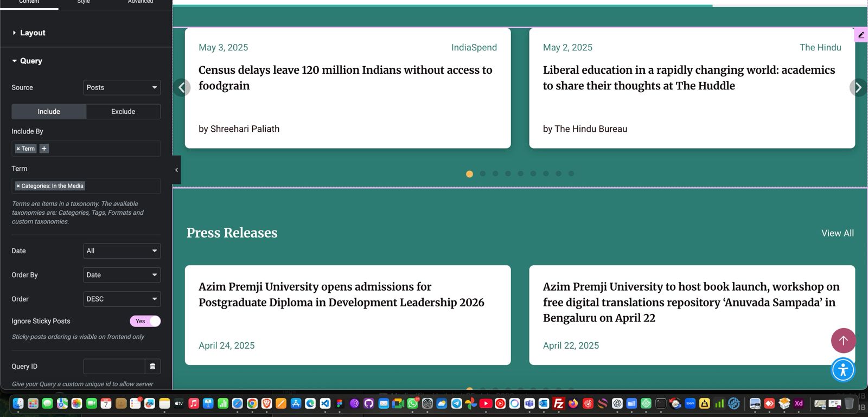Click the next slide arrow on the carousel
This screenshot has width=868, height=417.
pyautogui.click(x=858, y=87)
